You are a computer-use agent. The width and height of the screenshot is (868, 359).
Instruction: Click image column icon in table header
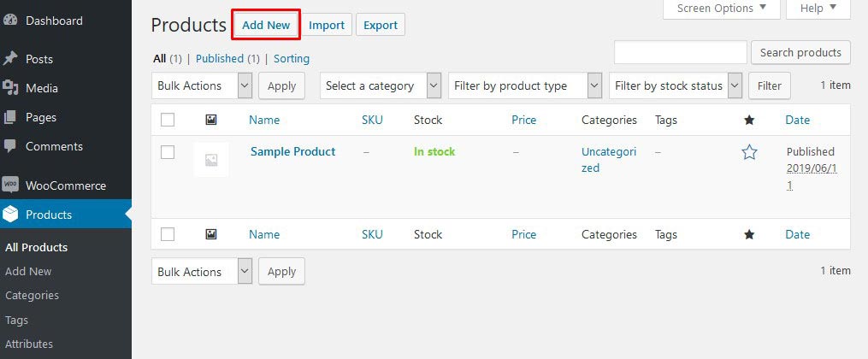click(211, 120)
